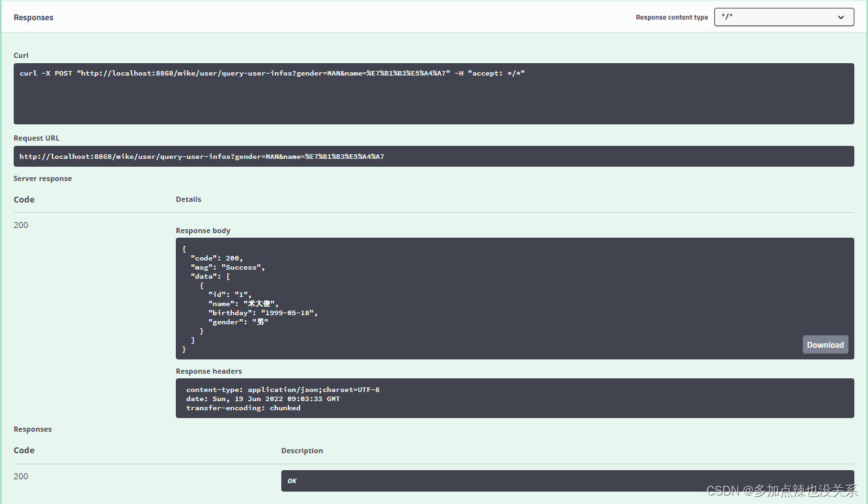This screenshot has width=868, height=504.
Task: Click the 200 code beside the OK description
Action: tap(21, 477)
